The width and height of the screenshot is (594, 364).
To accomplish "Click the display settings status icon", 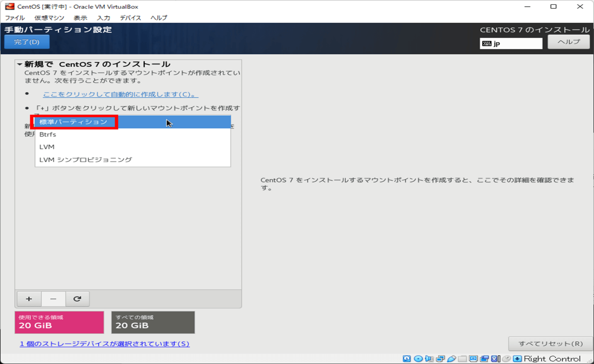I will 473,359.
